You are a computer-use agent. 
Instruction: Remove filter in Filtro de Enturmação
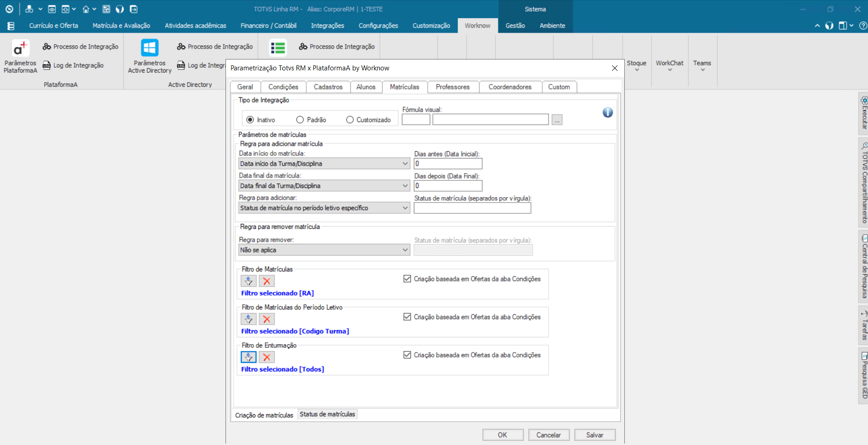267,357
